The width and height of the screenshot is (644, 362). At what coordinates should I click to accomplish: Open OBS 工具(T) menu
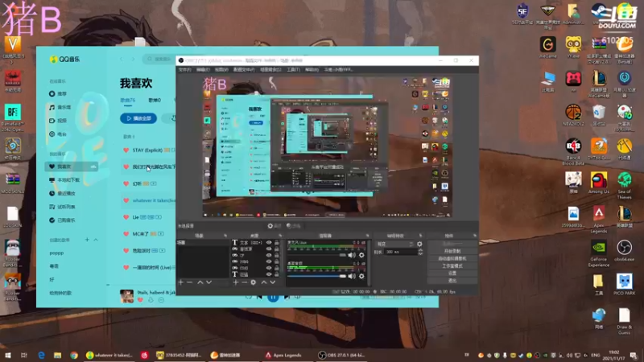pos(293,70)
